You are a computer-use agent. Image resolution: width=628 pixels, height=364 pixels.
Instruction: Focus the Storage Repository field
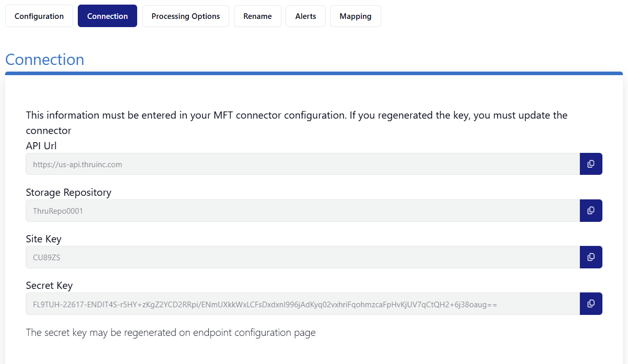point(302,211)
